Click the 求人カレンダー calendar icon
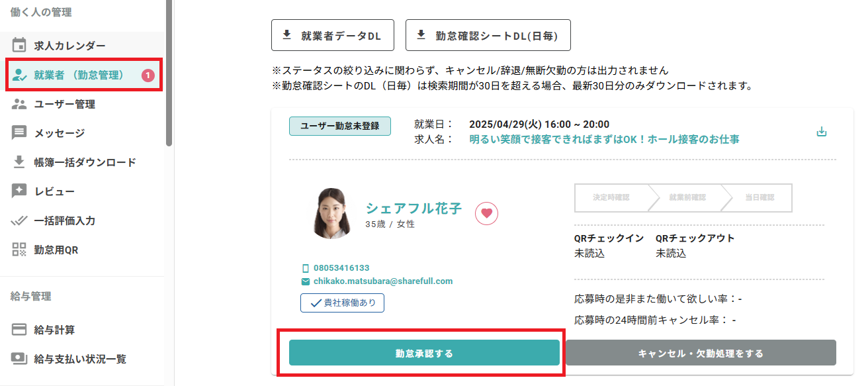This screenshot has width=868, height=386. (19, 46)
